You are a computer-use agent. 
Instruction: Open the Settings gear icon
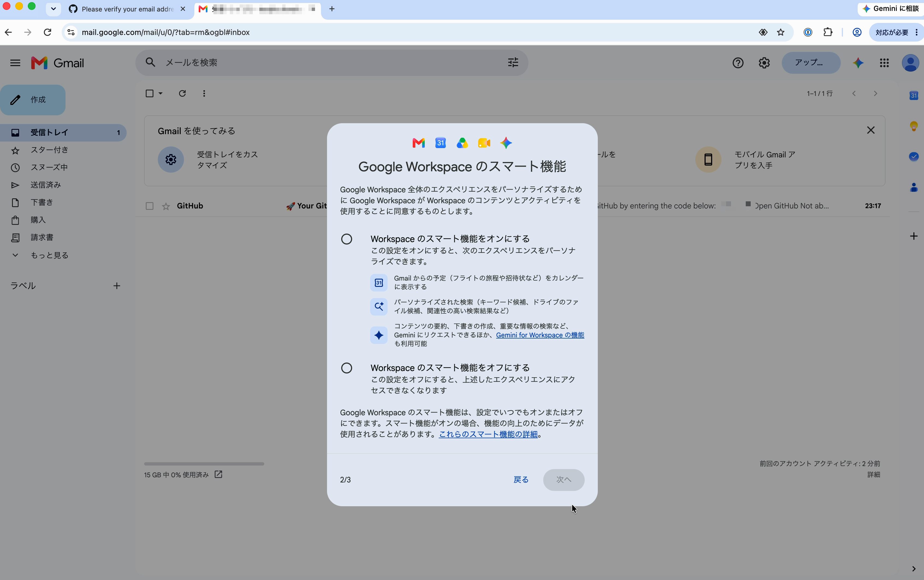pos(764,63)
